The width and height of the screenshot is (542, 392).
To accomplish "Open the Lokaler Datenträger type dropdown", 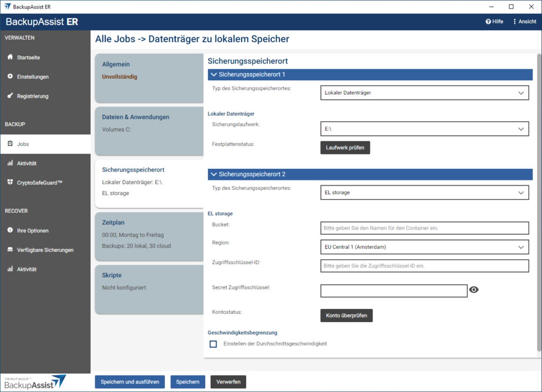I will tap(424, 93).
